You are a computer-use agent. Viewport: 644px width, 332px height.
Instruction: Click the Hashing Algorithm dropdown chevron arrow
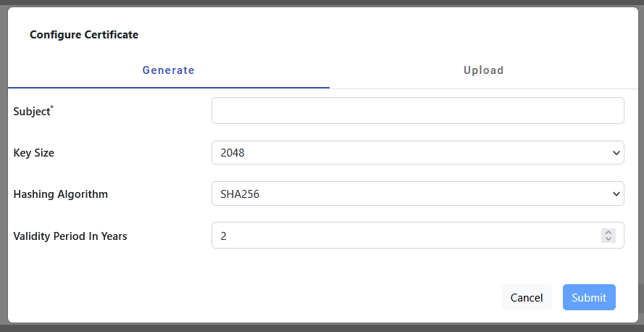pos(616,194)
